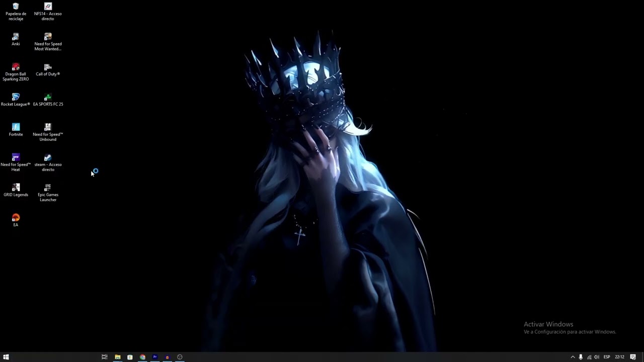Image resolution: width=644 pixels, height=362 pixels.
Task: Switch to OBS Studio in the taskbar
Action: (x=180, y=357)
